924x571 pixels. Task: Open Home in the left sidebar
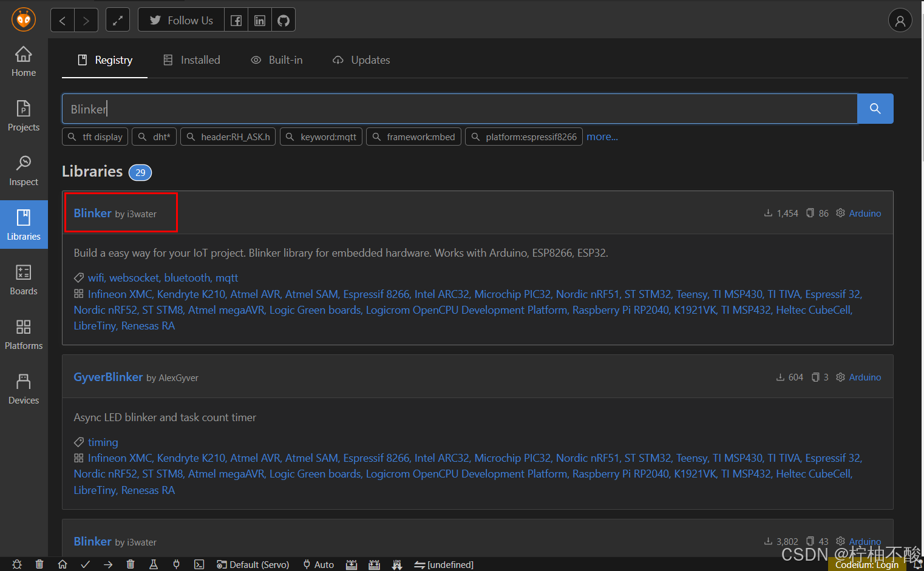tap(24, 62)
